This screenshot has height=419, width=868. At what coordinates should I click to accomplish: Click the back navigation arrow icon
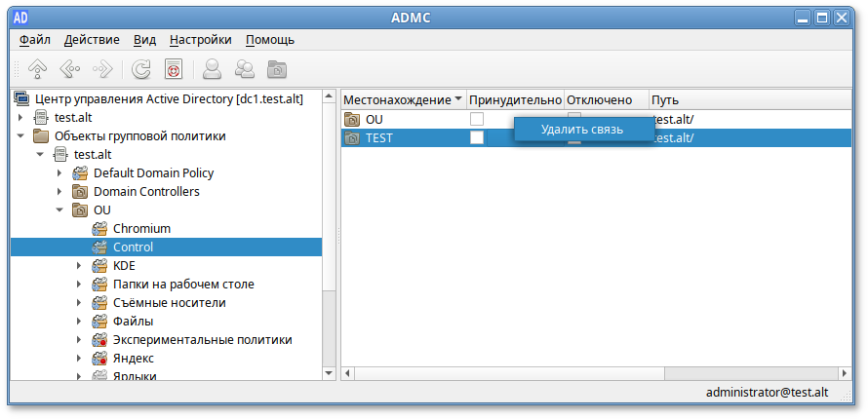[x=70, y=69]
